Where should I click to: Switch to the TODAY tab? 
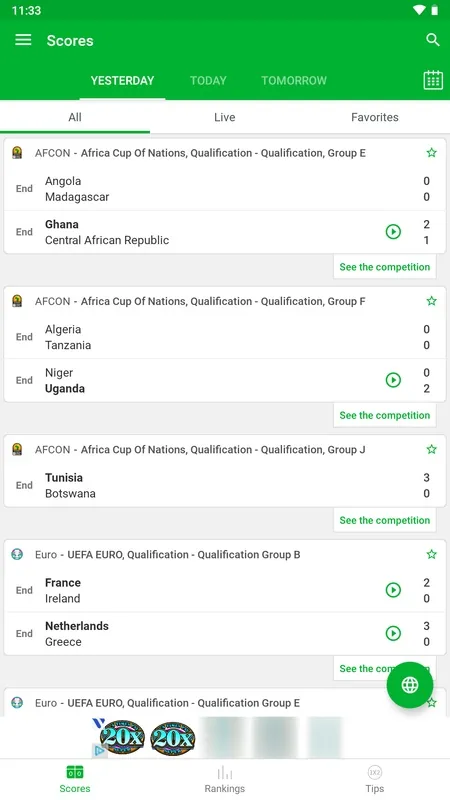pos(208,81)
